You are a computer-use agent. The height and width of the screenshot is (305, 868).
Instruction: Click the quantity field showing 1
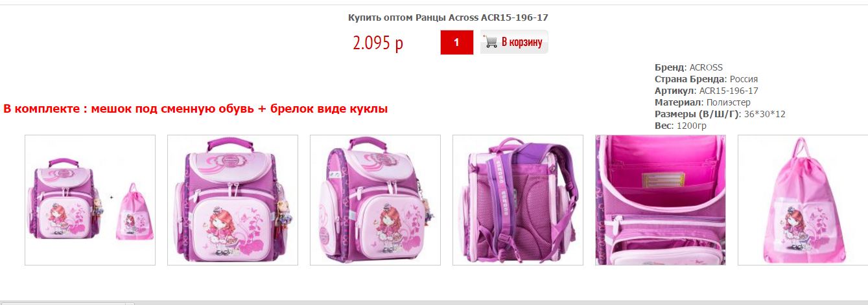[x=456, y=43]
